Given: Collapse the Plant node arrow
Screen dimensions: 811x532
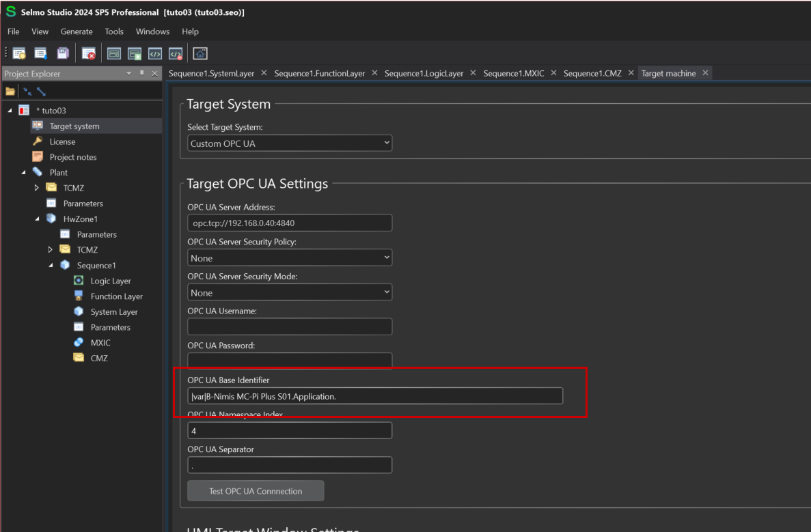Looking at the screenshot, I should (x=24, y=172).
